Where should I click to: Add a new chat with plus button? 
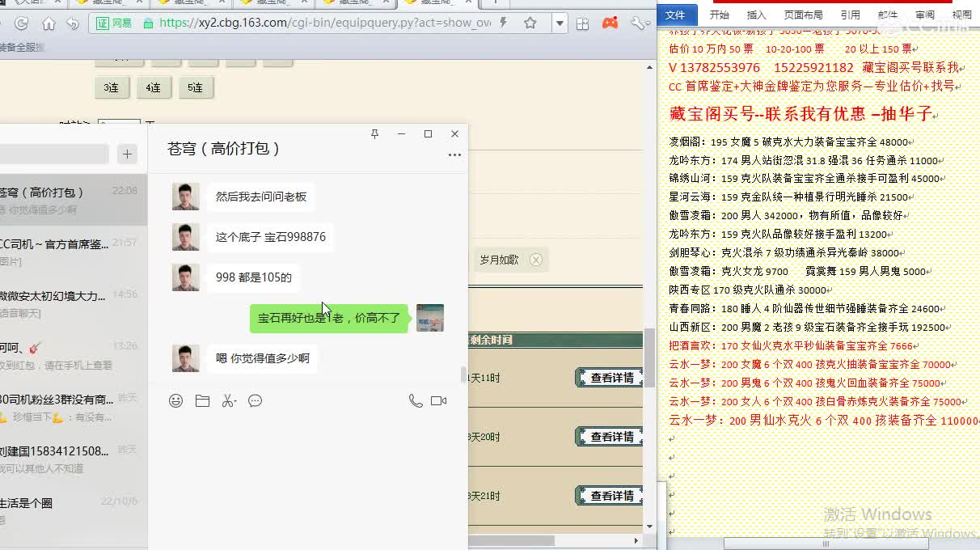coord(127,154)
